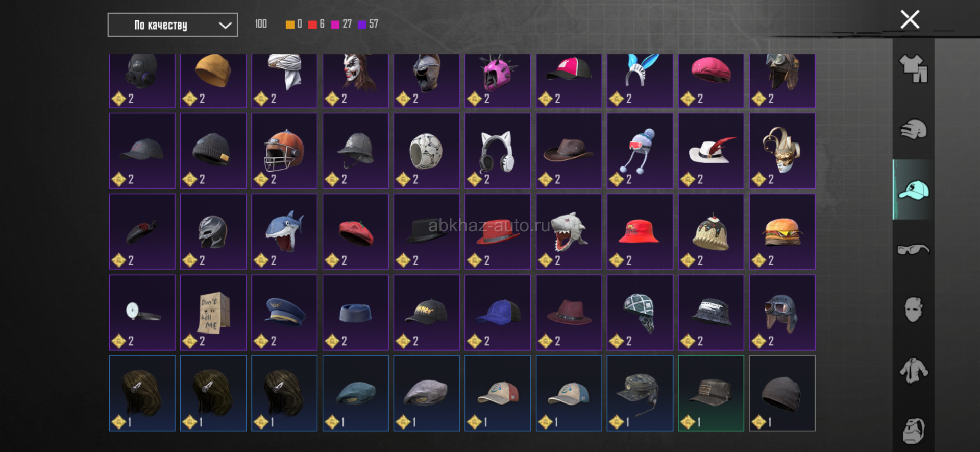The image size is (980, 452).
Task: Open the backpack category icon
Action: coord(913,431)
